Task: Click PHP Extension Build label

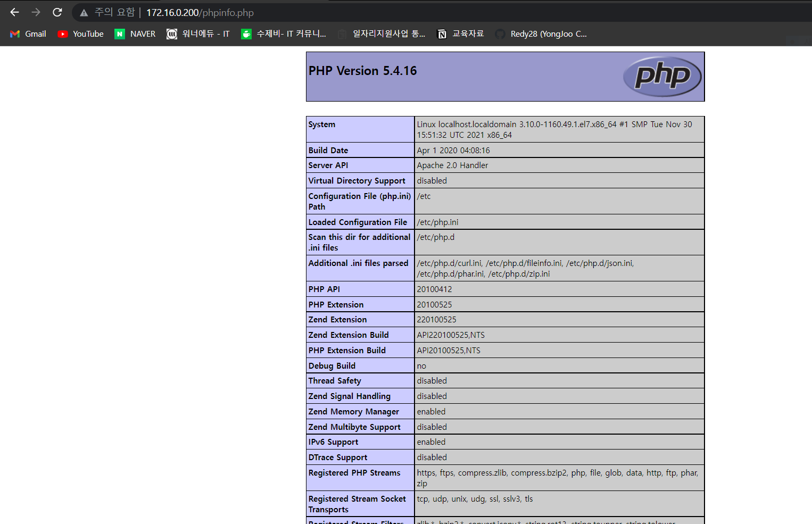Action: point(347,351)
